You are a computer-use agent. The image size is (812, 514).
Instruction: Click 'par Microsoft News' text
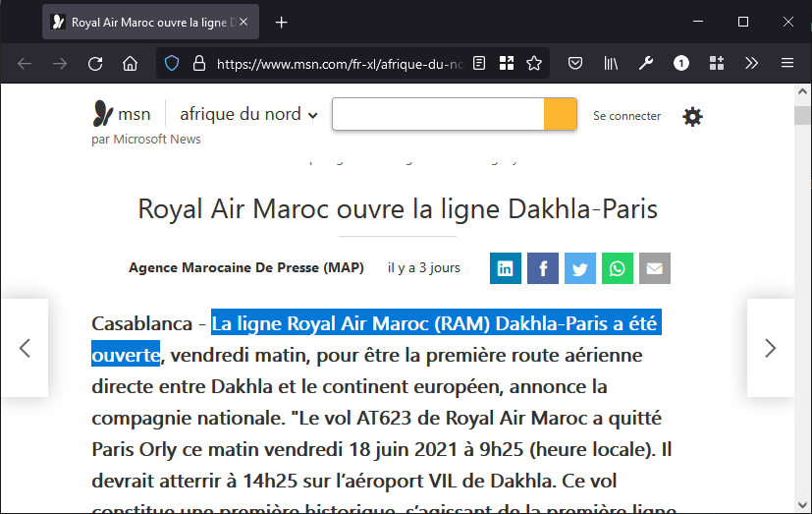tap(146, 140)
